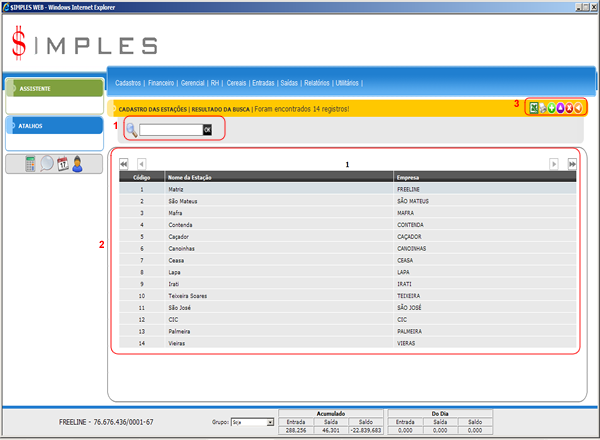The image size is (600, 440).
Task: Click the red X delete icon
Action: pyautogui.click(x=569, y=107)
